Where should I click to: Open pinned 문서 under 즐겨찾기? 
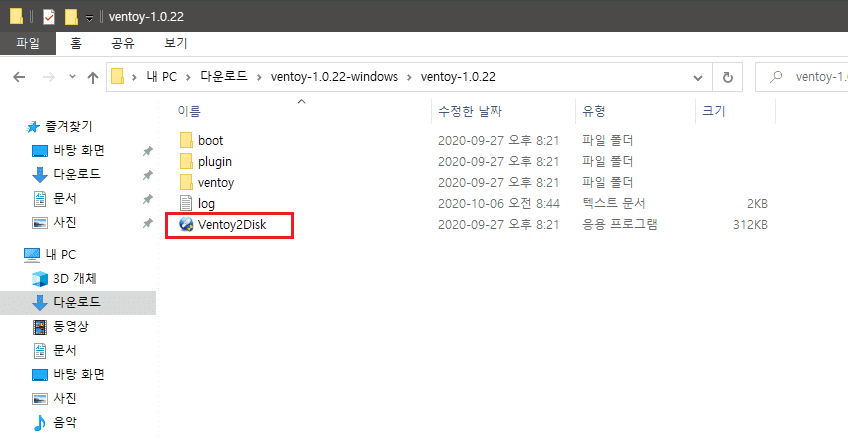tap(65, 198)
